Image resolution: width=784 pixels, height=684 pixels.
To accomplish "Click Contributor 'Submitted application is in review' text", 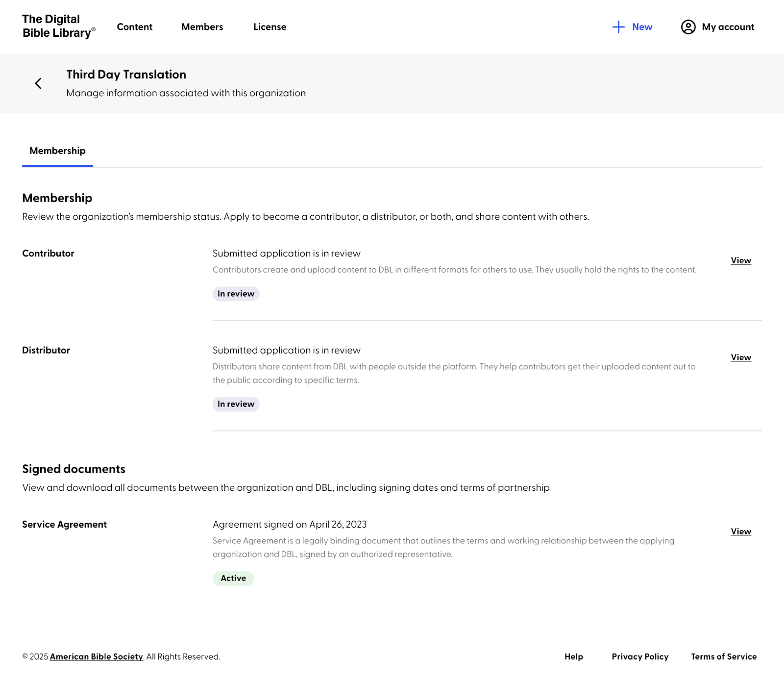I will point(287,253).
